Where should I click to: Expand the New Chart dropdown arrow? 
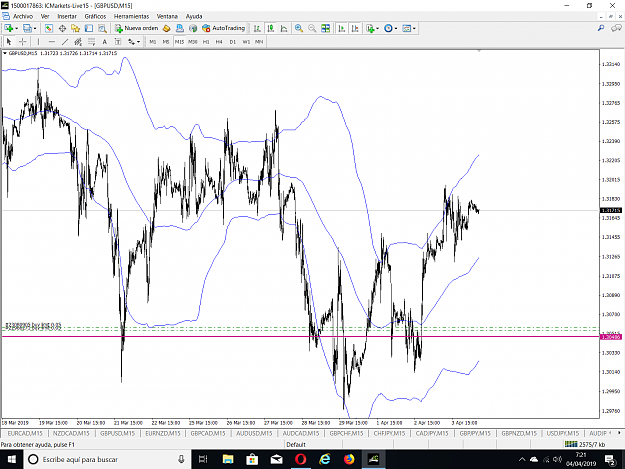click(16, 28)
